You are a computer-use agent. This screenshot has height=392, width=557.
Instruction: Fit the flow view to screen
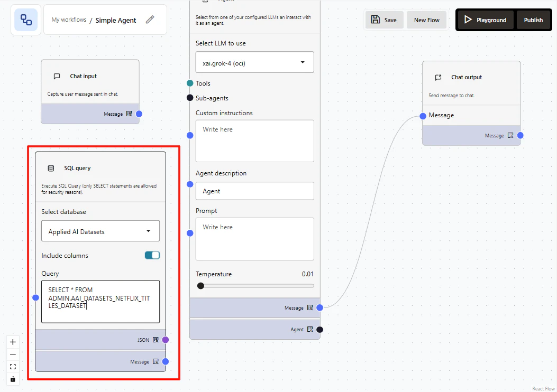13,367
